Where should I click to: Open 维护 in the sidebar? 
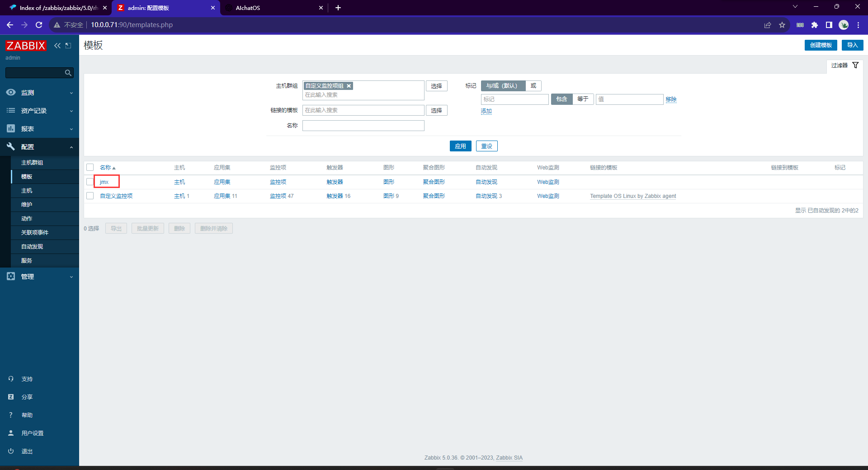27,205
